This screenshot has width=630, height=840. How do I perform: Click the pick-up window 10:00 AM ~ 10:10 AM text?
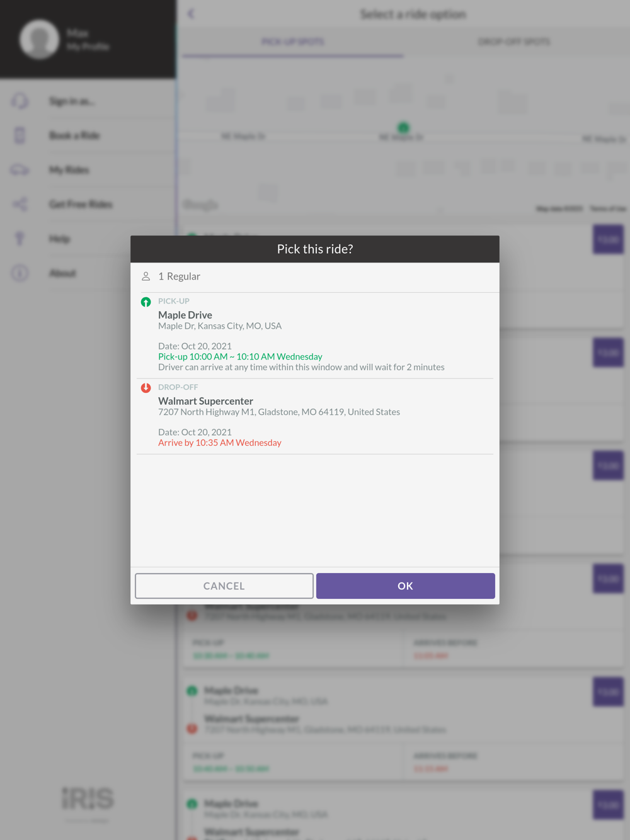tap(240, 356)
